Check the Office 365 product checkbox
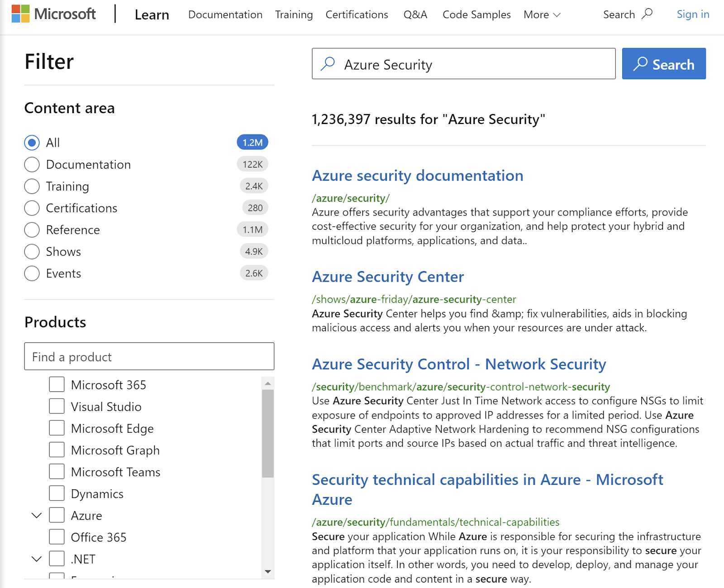This screenshot has width=724, height=588. (x=57, y=536)
